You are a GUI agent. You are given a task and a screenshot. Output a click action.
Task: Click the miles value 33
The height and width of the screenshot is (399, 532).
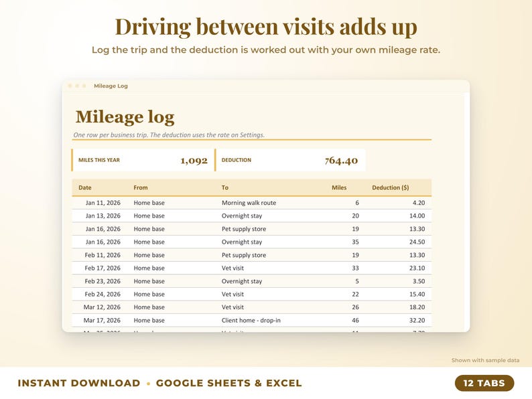pos(355,268)
